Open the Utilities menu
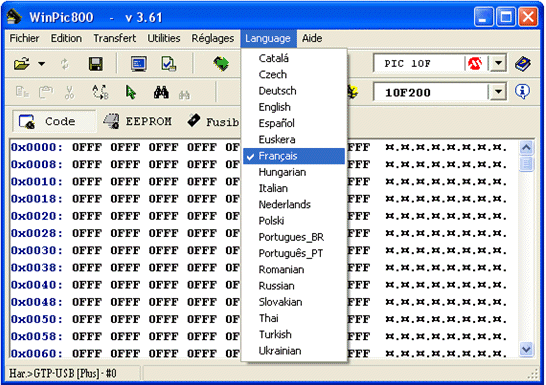Screen dimensions: 546x385 (164, 38)
